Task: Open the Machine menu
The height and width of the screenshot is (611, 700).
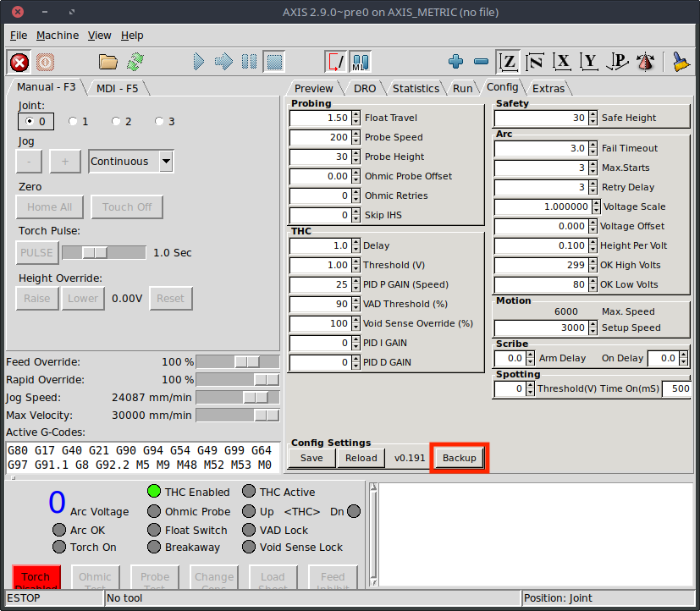Action: (x=58, y=36)
